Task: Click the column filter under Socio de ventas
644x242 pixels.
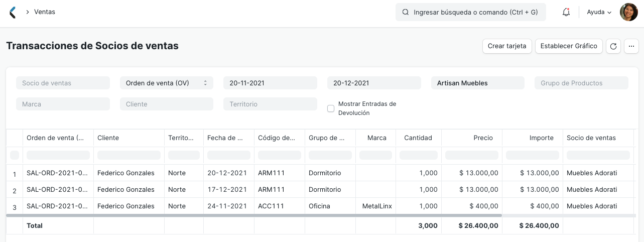Action: (598, 155)
